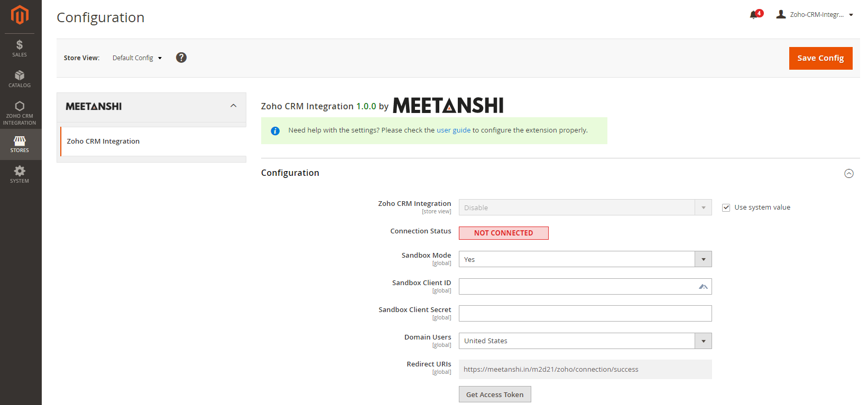Screen dimensions: 868x405
Task: Open the Catalog menu
Action: [x=20, y=79]
